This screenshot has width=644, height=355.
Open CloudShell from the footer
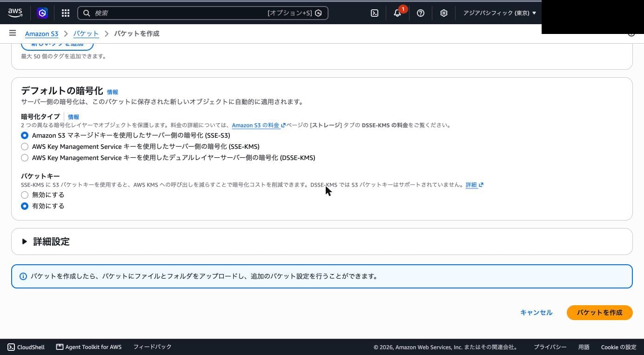click(x=26, y=347)
